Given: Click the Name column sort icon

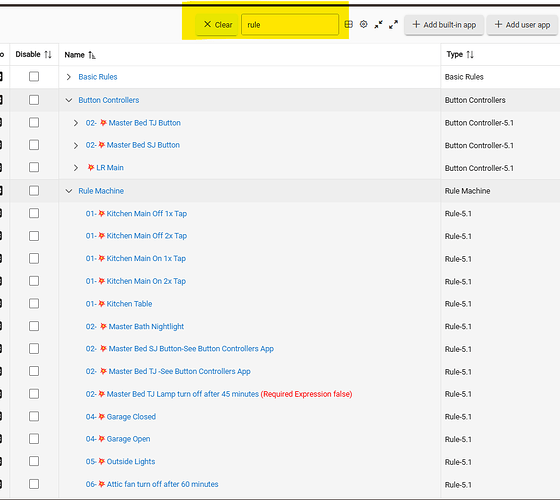Looking at the screenshot, I should [92, 55].
